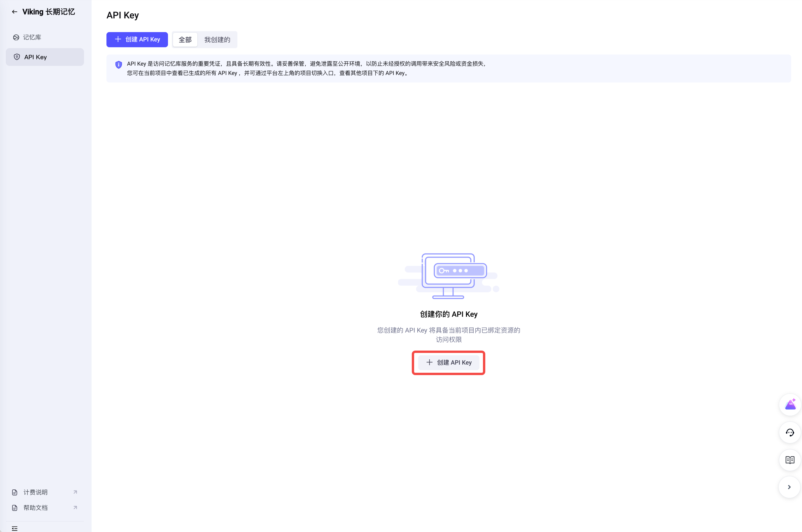The width and height of the screenshot is (802, 532).
Task: Open the 计费说明 link
Action: click(x=35, y=492)
